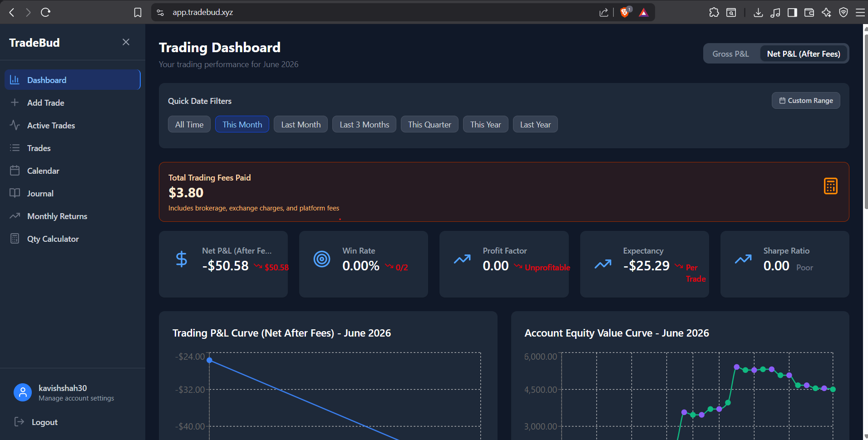Click the orange fees calculator icon
The height and width of the screenshot is (440, 868).
(x=831, y=186)
